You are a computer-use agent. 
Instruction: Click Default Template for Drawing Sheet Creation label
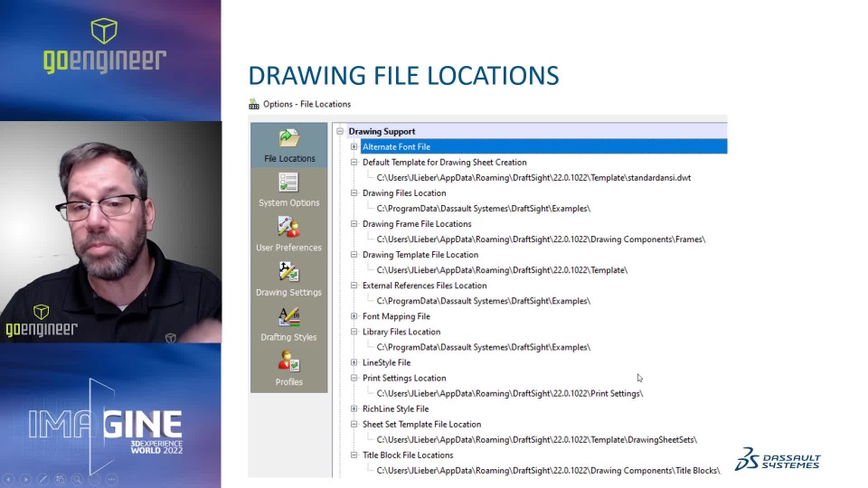pos(445,162)
